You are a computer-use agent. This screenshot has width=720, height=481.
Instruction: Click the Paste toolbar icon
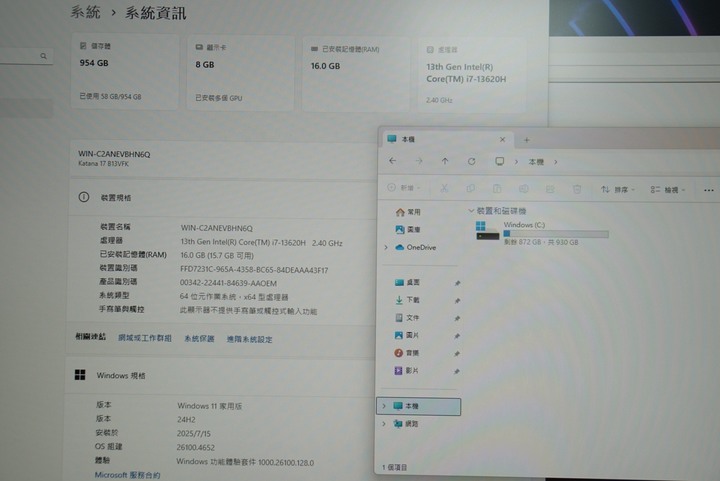click(x=497, y=189)
